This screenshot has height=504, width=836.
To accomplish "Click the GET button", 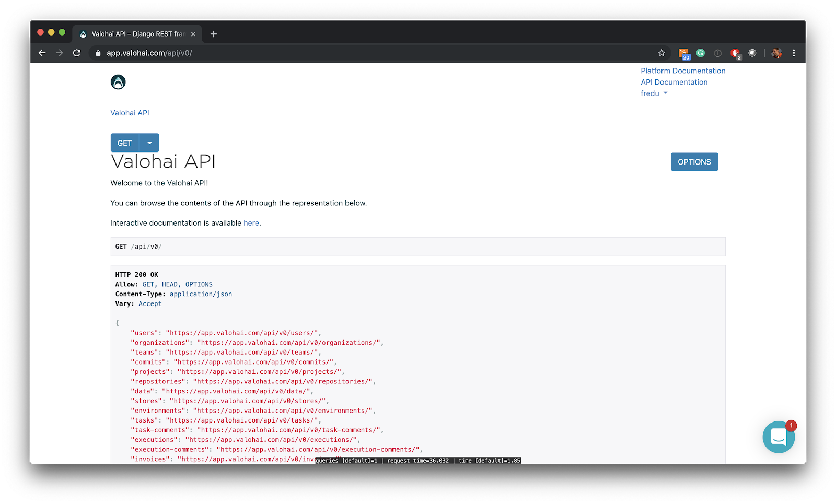I will [x=125, y=143].
